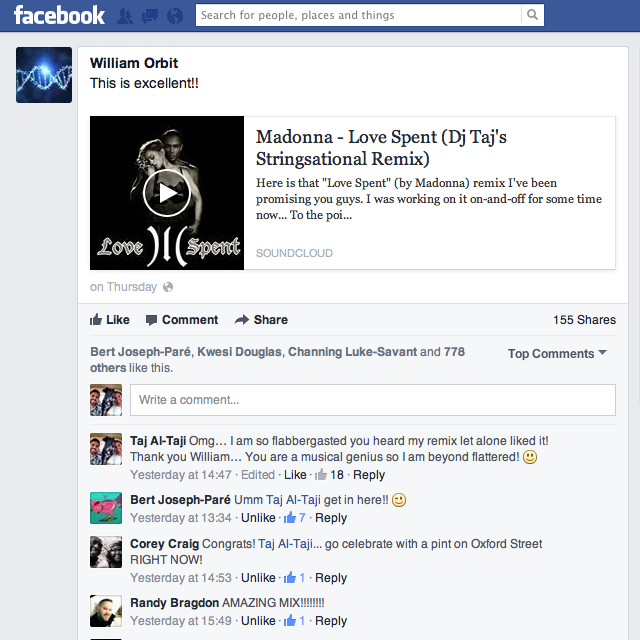Image resolution: width=640 pixels, height=640 pixels.
Task: Click Yesterday at 15:49 timestamp
Action: click(x=181, y=620)
